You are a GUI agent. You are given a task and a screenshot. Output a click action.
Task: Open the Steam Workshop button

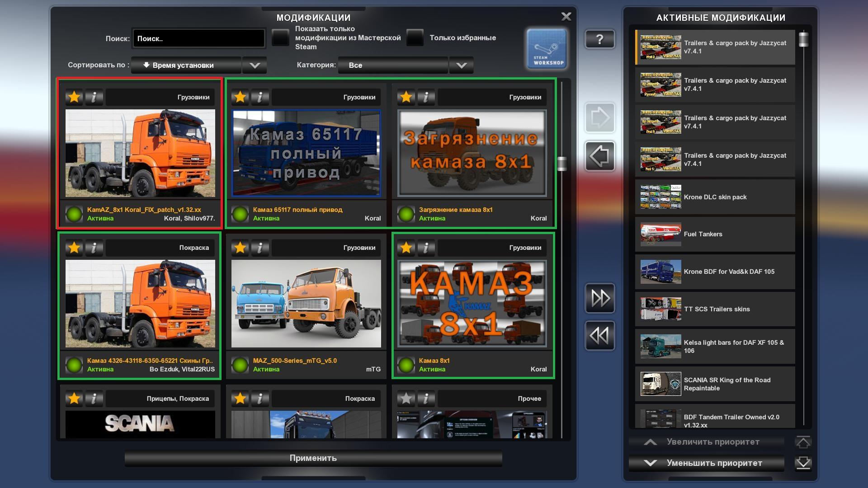(547, 49)
